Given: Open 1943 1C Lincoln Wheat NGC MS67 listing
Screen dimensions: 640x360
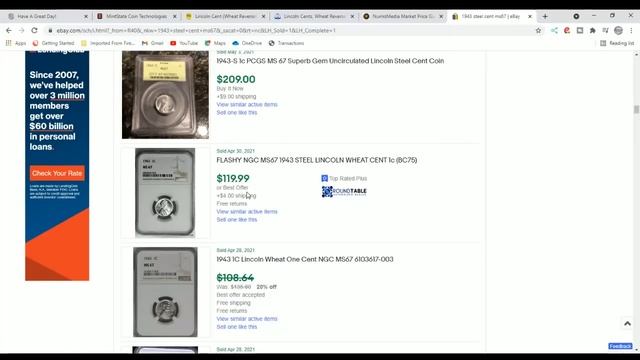Looking at the screenshot, I should click(x=305, y=259).
